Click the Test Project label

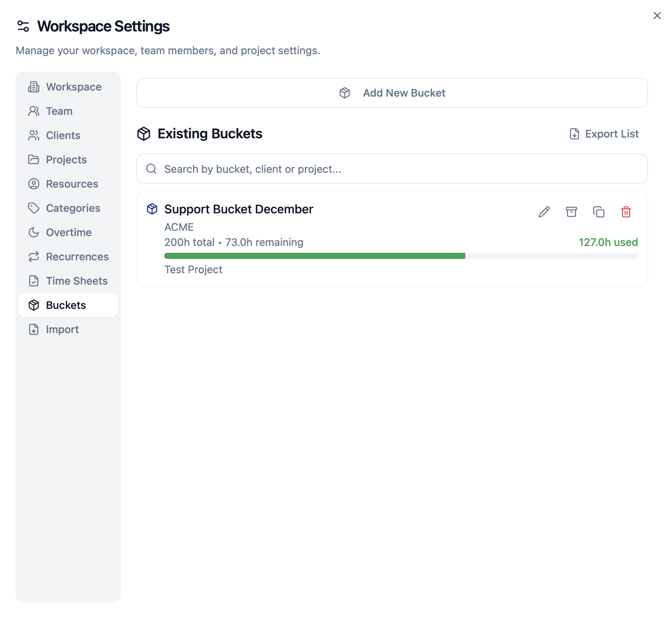[x=193, y=269]
